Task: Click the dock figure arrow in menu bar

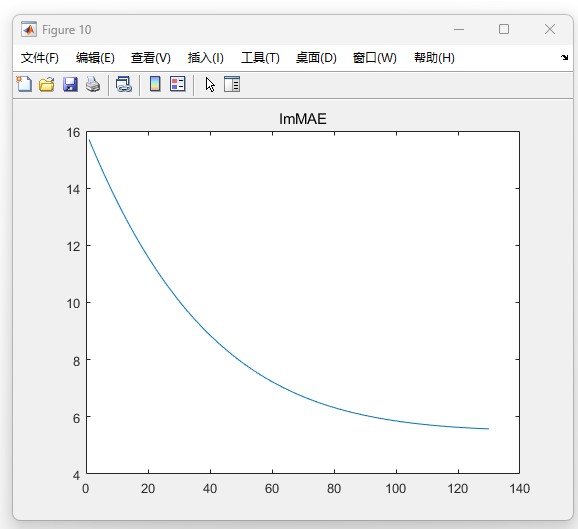Action: (564, 58)
